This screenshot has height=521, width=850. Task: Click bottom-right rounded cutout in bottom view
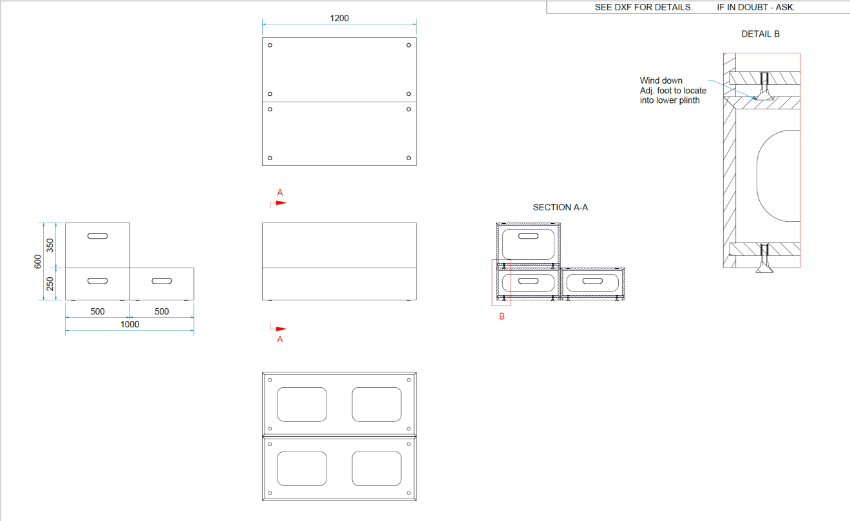point(377,469)
